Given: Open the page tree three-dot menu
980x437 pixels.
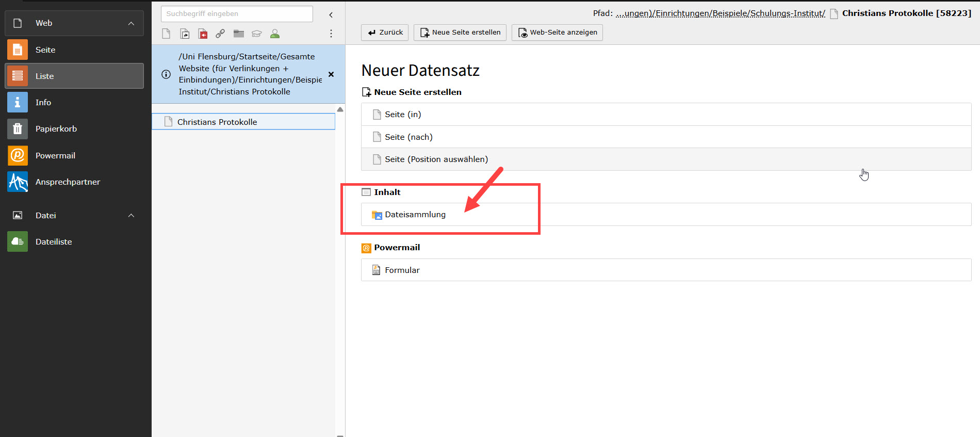Looking at the screenshot, I should [x=331, y=34].
